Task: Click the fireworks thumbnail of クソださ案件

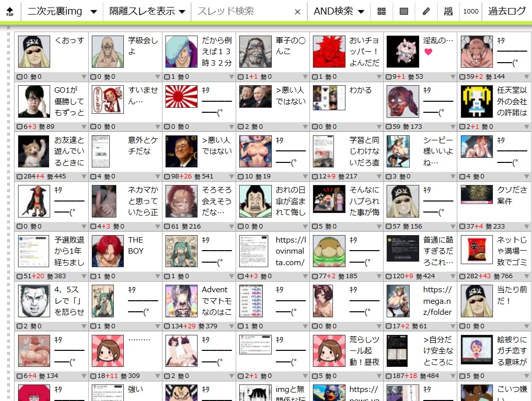Action: (476, 192)
